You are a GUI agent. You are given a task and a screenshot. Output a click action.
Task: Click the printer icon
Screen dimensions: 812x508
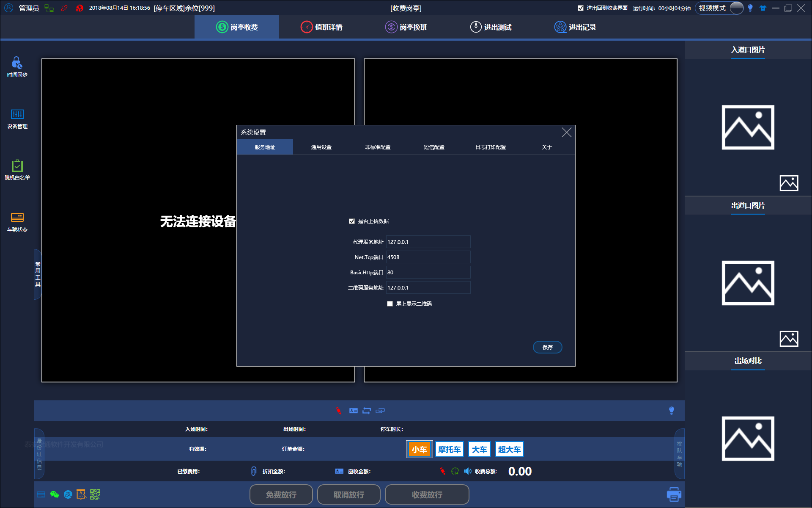click(x=674, y=494)
